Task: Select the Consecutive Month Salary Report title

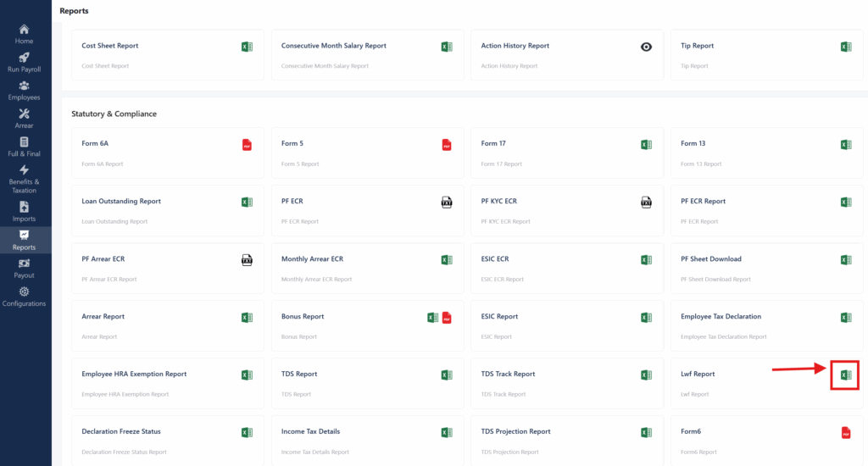Action: click(333, 46)
